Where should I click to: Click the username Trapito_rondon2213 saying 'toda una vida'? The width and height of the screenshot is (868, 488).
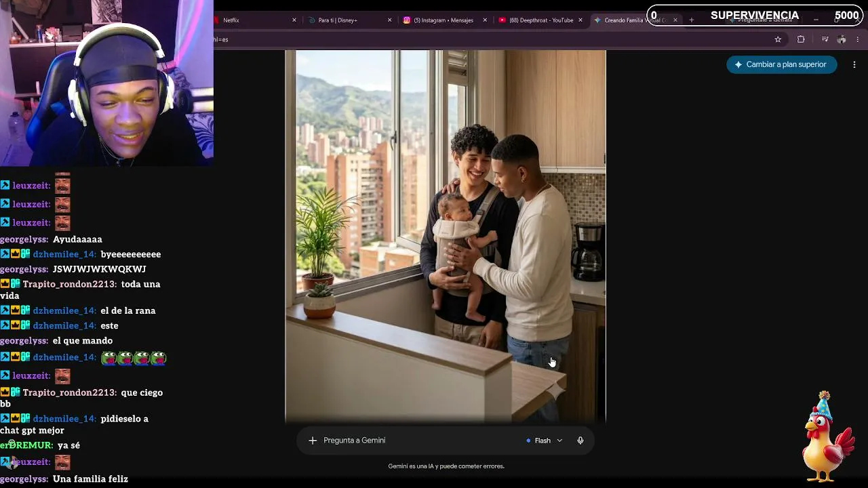click(x=69, y=284)
